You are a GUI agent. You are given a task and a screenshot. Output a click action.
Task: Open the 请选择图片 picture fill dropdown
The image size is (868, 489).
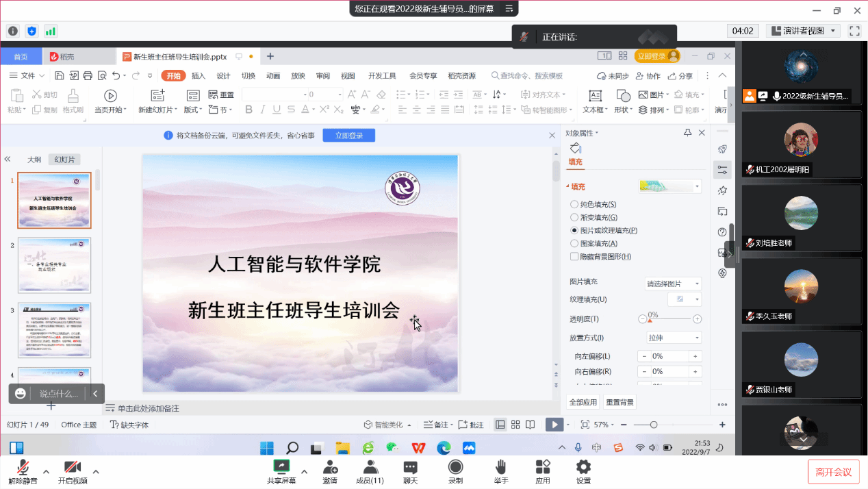click(674, 284)
